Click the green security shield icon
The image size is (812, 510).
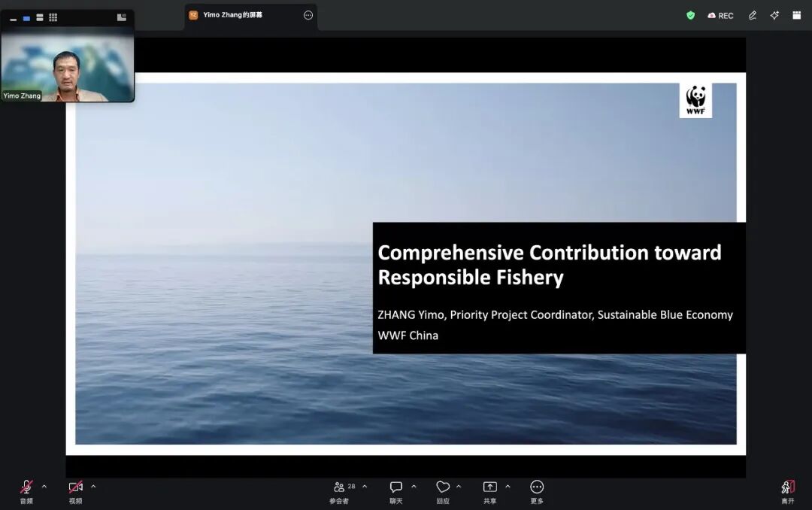[690, 16]
